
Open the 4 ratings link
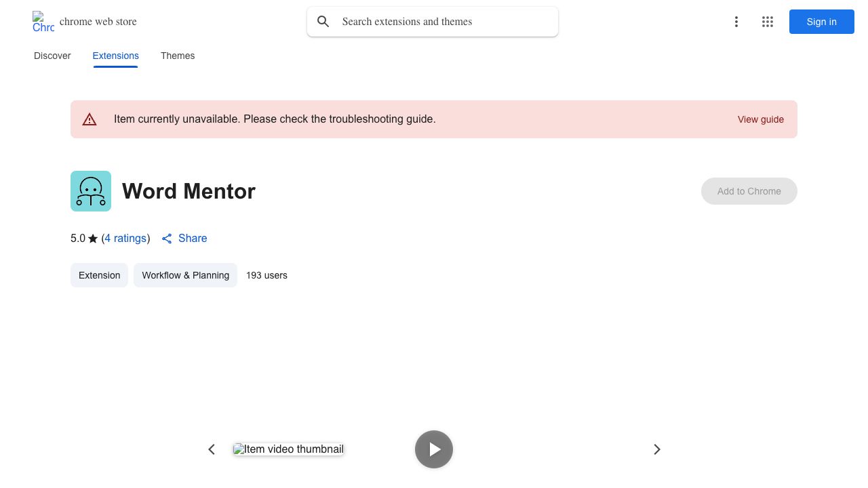(x=125, y=239)
